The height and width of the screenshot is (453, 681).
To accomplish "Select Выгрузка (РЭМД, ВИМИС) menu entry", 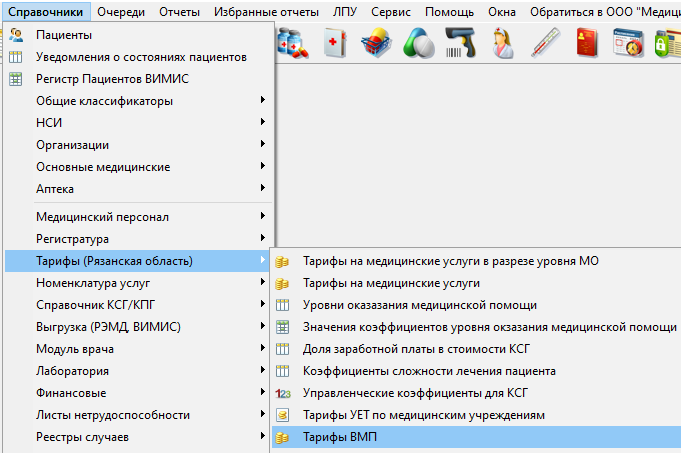I will coord(138,327).
